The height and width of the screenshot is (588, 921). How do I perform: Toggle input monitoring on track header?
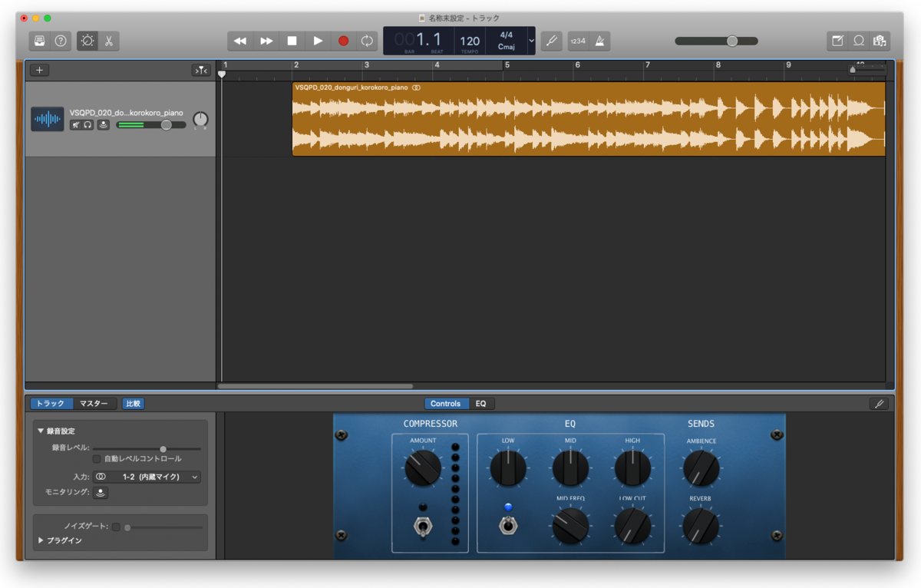tap(104, 124)
